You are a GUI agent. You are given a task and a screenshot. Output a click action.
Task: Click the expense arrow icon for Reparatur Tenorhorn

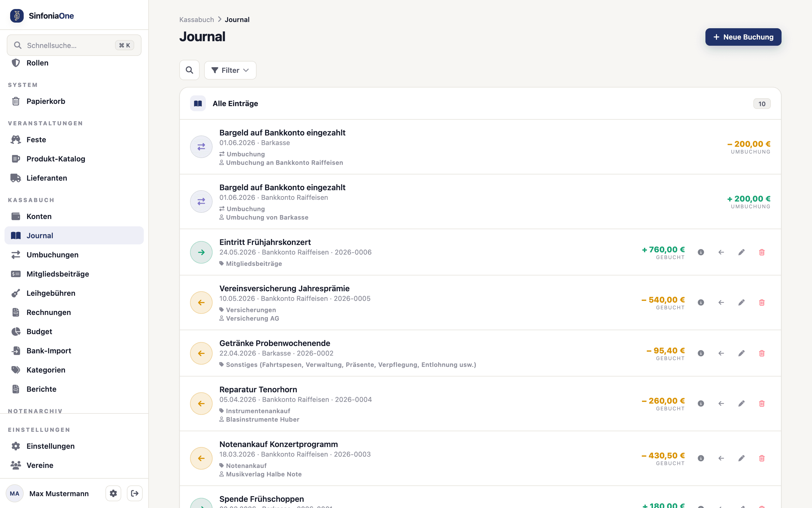(201, 404)
